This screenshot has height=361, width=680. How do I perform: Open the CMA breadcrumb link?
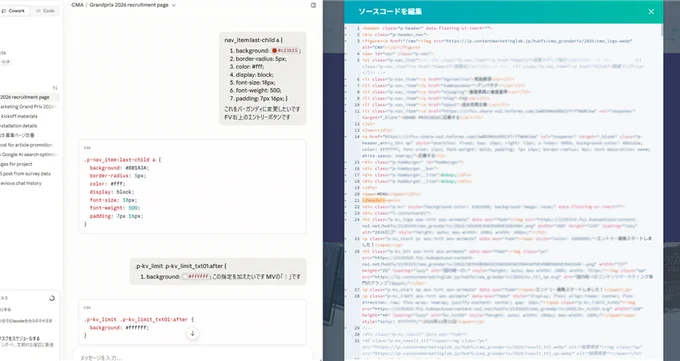pyautogui.click(x=77, y=5)
